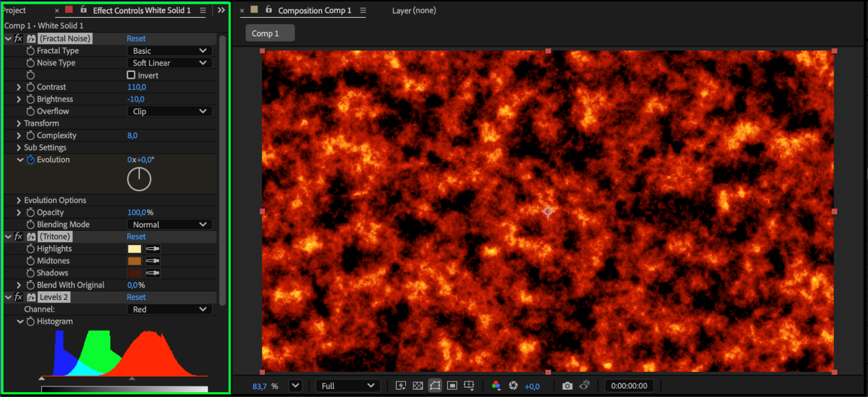Open the show channel color icon

click(496, 386)
